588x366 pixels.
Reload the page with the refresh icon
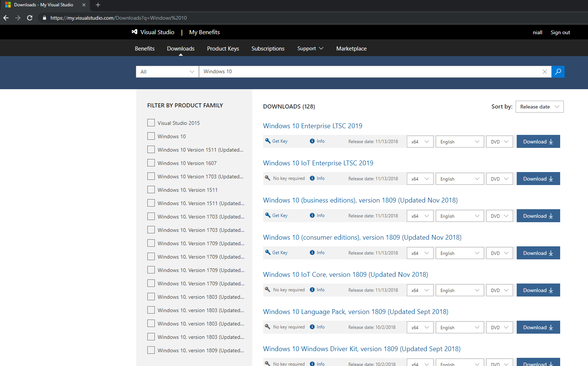coord(30,18)
